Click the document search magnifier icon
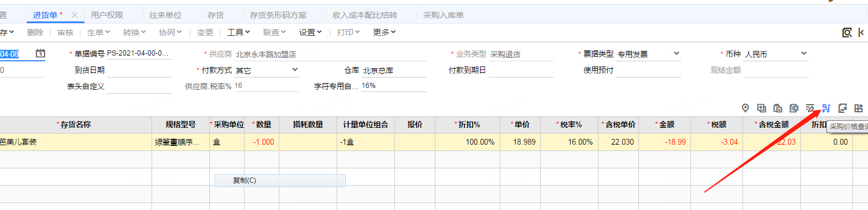This screenshot has height=210, width=868. 847,32
